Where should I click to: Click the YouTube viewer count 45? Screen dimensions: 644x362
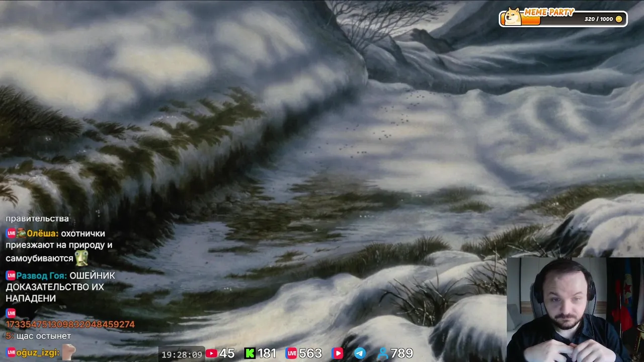pos(227,353)
